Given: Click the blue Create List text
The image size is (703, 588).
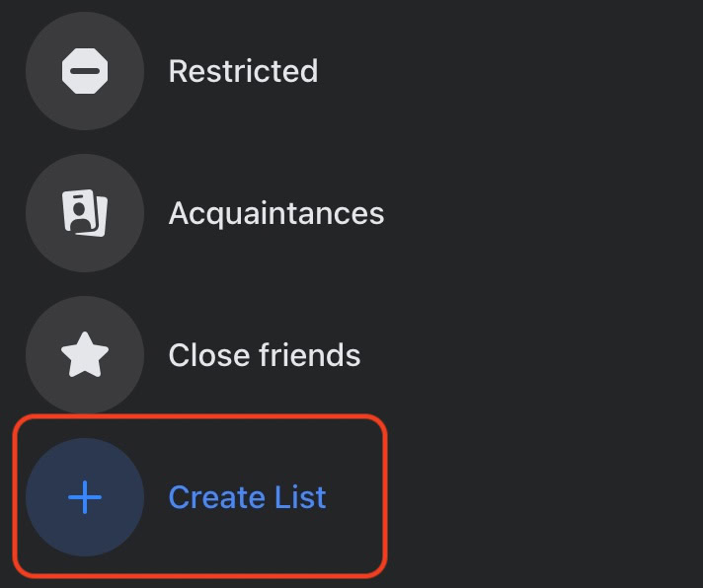Looking at the screenshot, I should 247,497.
